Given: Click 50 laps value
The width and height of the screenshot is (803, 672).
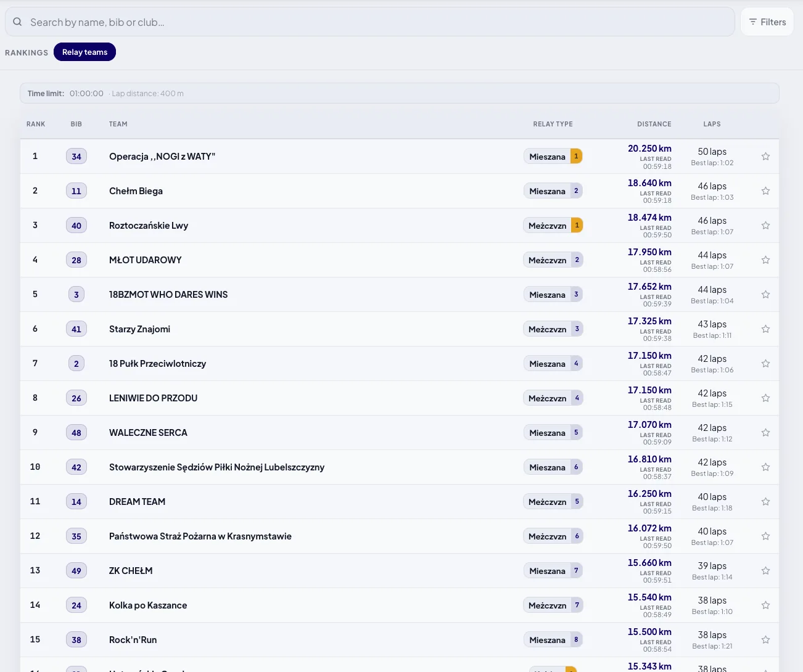Looking at the screenshot, I should pyautogui.click(x=712, y=152).
